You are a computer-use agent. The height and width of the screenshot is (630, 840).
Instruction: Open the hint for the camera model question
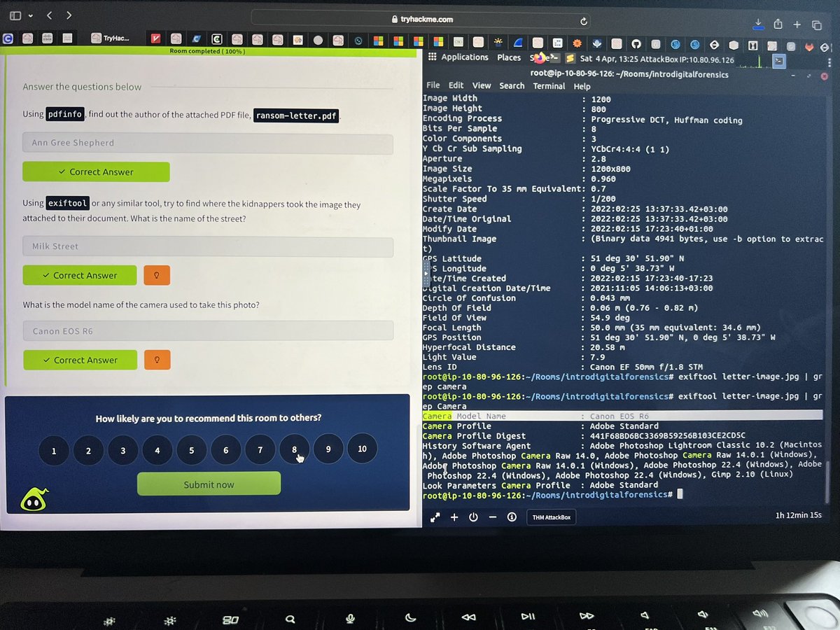tap(157, 360)
